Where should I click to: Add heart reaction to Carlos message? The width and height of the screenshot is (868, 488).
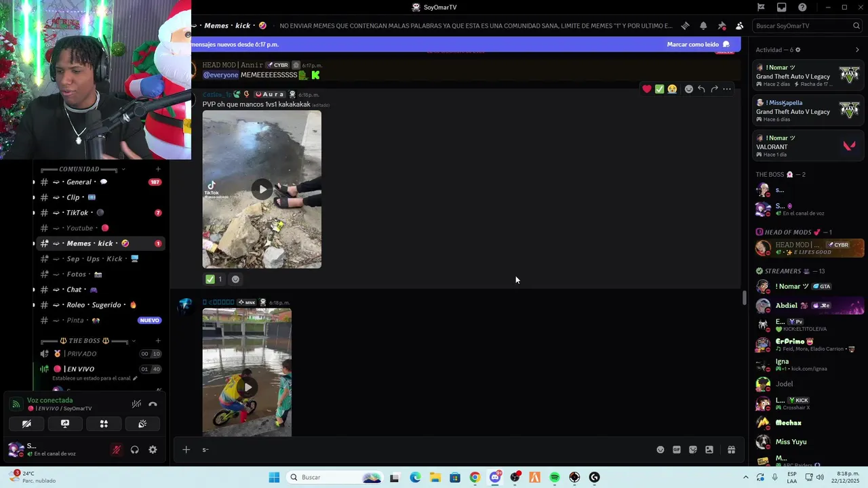click(x=647, y=89)
